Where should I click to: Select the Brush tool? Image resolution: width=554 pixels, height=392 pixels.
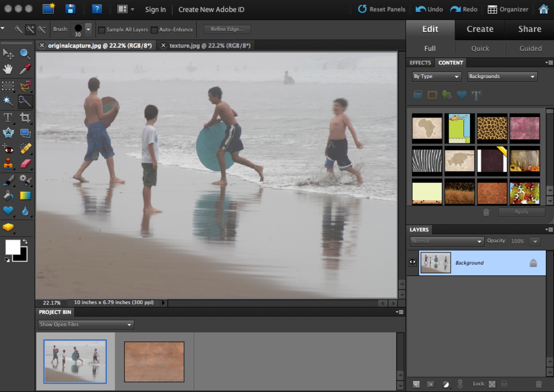(8, 180)
